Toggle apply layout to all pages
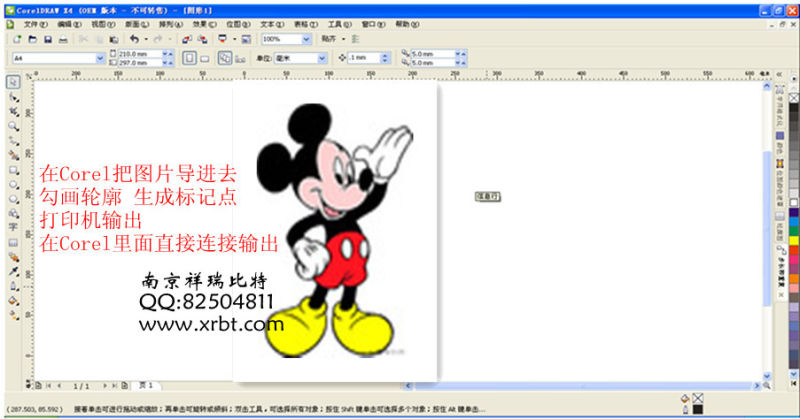The height and width of the screenshot is (419, 800). [x=225, y=58]
